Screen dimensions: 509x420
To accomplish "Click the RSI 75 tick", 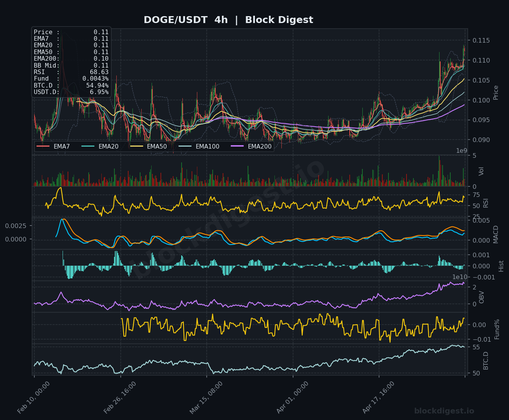I will pyautogui.click(x=476, y=195).
